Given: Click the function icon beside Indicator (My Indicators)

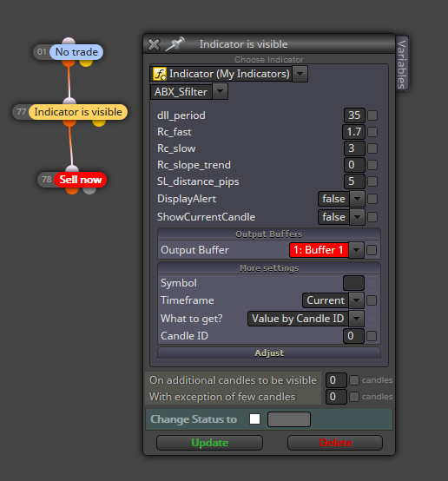Looking at the screenshot, I should [160, 74].
